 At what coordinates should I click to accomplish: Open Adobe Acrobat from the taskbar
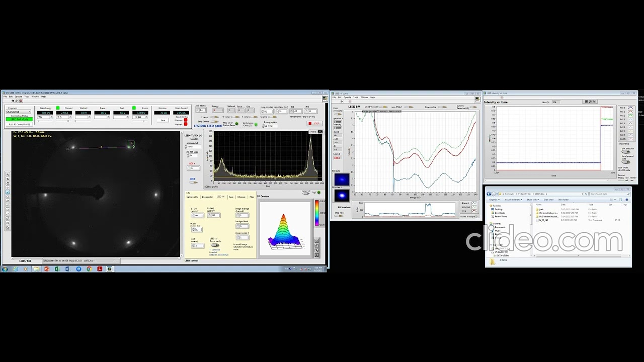(100, 269)
